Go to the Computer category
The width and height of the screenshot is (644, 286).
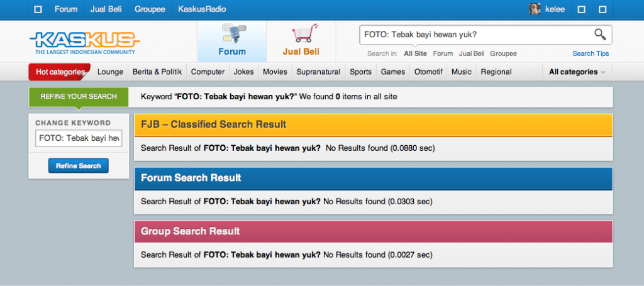(208, 72)
